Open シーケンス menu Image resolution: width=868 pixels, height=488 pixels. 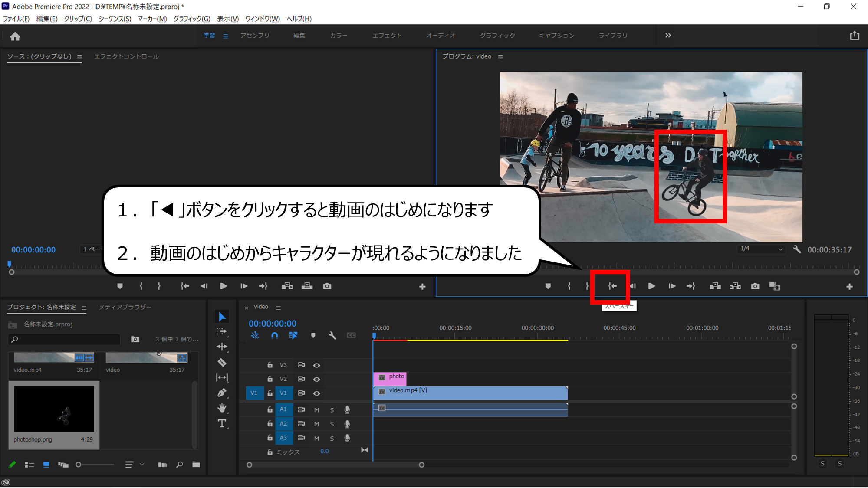pos(115,19)
